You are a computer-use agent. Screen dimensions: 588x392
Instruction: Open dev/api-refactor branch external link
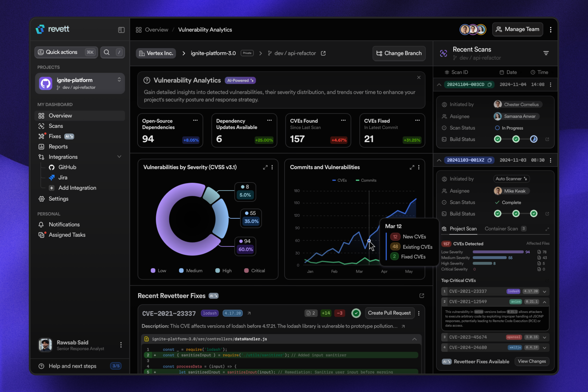tap(323, 53)
